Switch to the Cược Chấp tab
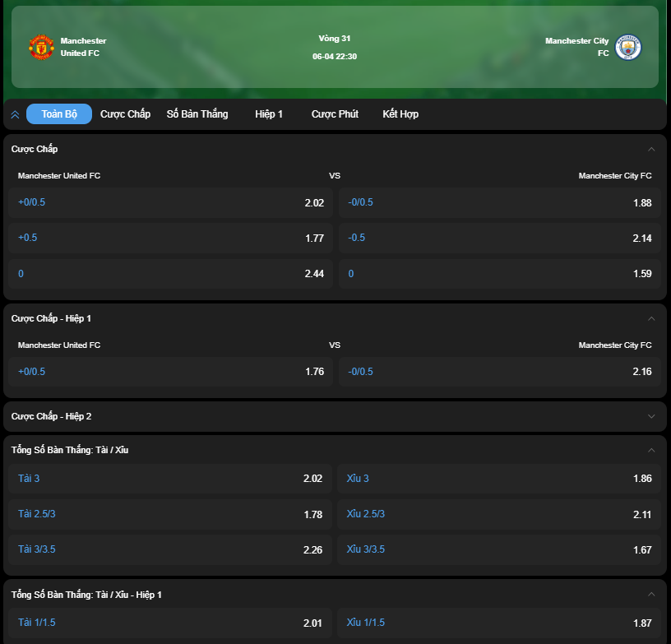Screen dimensions: 671x644 tap(125, 114)
